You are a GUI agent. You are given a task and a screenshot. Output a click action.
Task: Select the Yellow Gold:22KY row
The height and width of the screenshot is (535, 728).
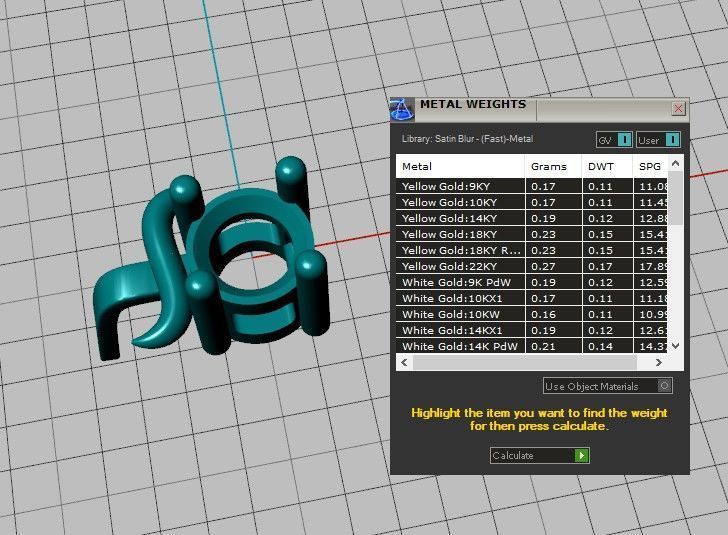(x=532, y=266)
